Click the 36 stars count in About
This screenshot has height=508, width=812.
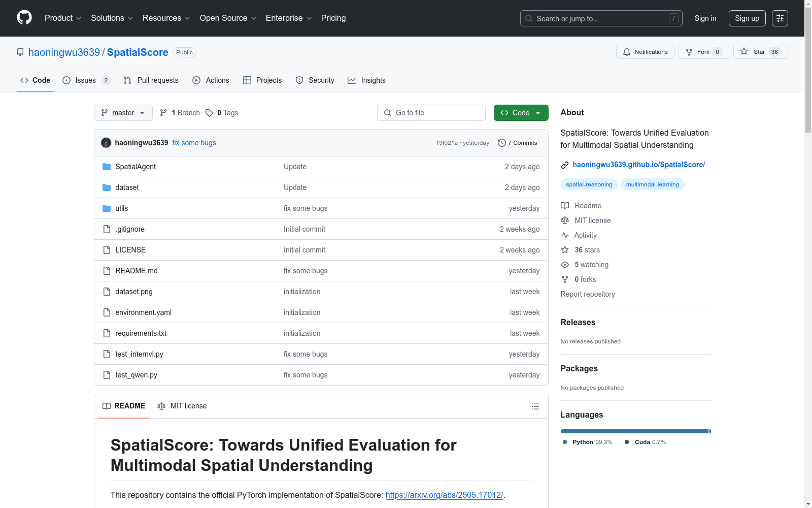(587, 250)
